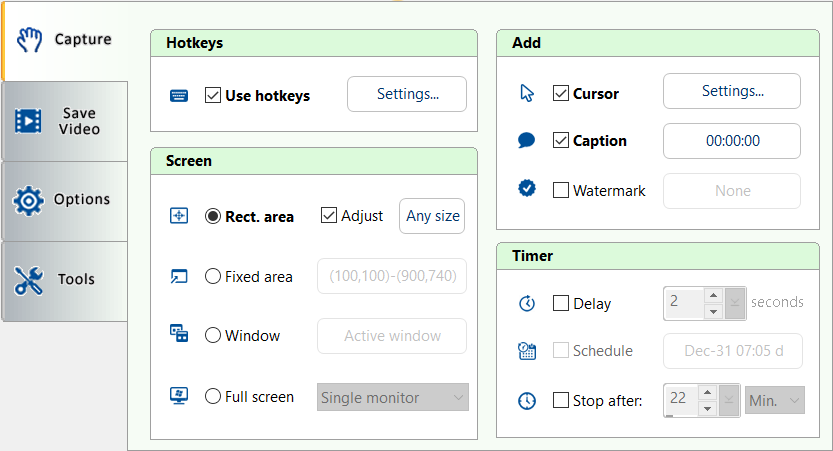Click the rectangle area crosshair icon
The width and height of the screenshot is (833, 451).
tap(179, 216)
